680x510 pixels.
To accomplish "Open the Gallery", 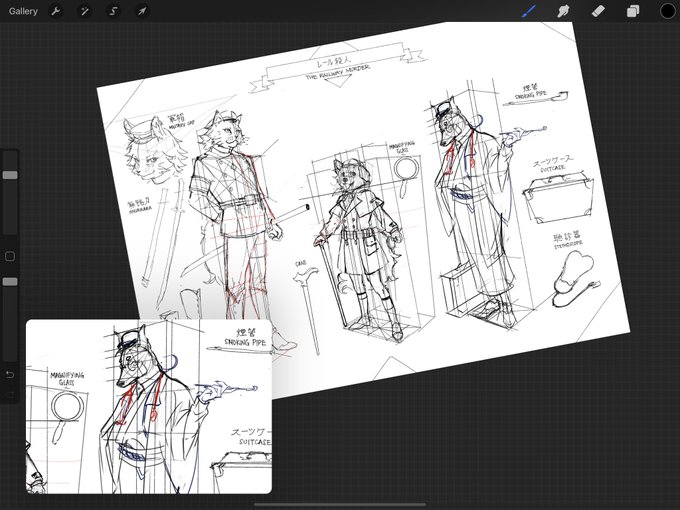I will pos(23,11).
